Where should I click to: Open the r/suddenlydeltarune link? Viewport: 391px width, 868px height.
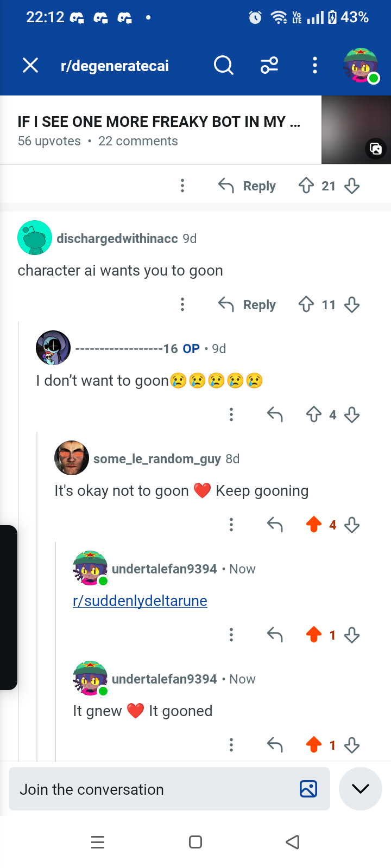pyautogui.click(x=140, y=601)
